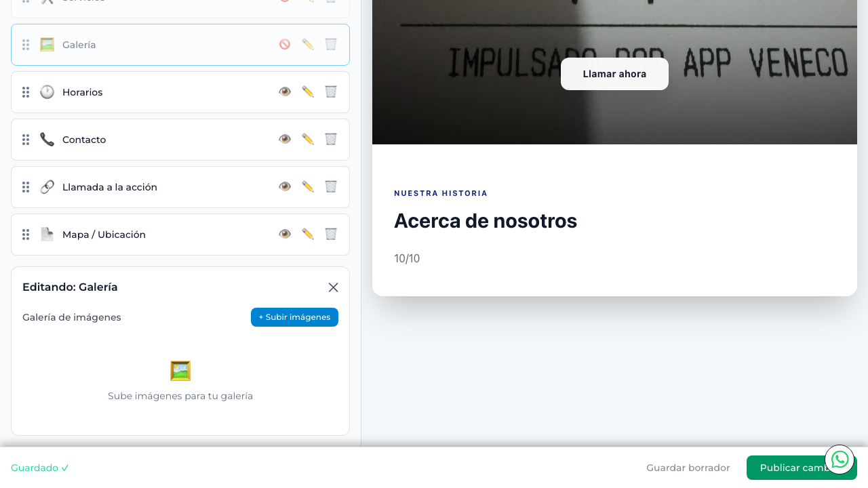Open the WhatsApp chat bubble
The width and height of the screenshot is (868, 488).
(840, 460)
